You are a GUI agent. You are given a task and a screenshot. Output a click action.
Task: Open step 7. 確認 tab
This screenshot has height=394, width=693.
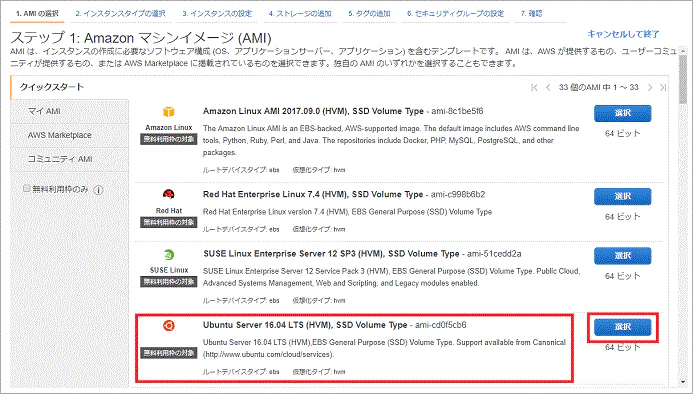coord(532,14)
